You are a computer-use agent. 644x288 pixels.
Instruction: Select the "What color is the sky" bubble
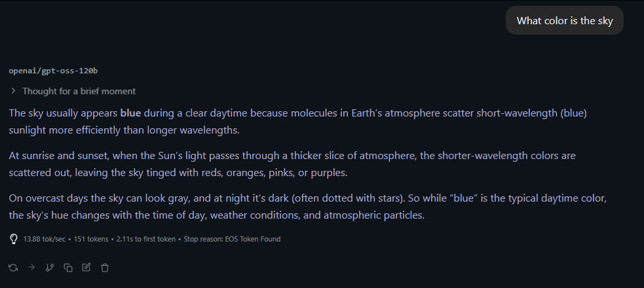[x=564, y=21]
